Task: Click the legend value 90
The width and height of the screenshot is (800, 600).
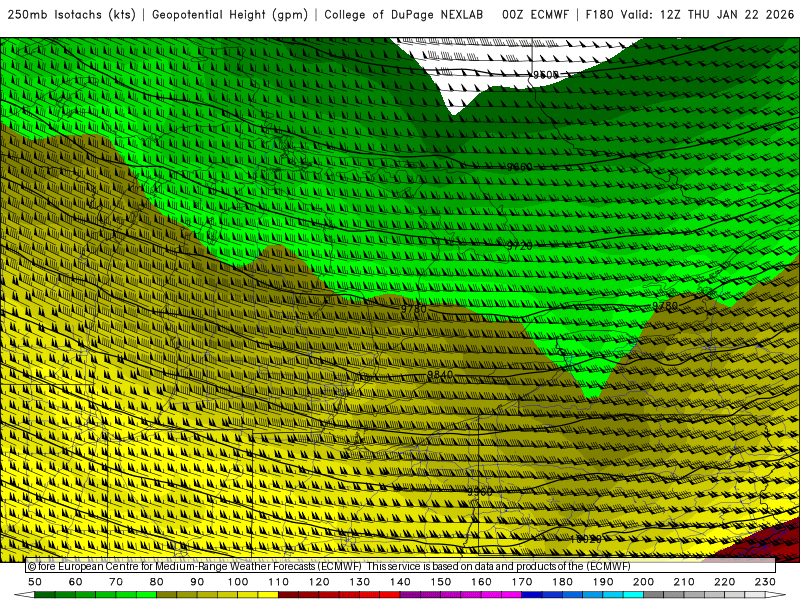Action: [x=197, y=582]
